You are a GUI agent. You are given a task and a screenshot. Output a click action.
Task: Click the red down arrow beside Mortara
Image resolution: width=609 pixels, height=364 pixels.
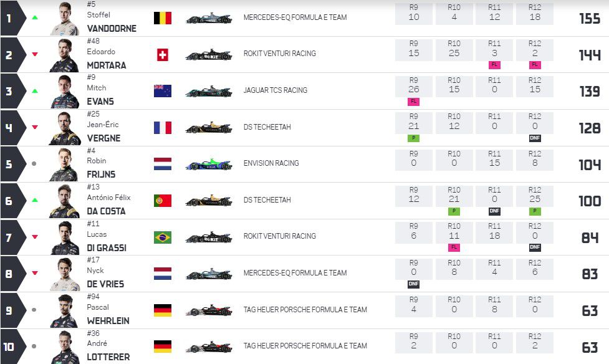35,54
